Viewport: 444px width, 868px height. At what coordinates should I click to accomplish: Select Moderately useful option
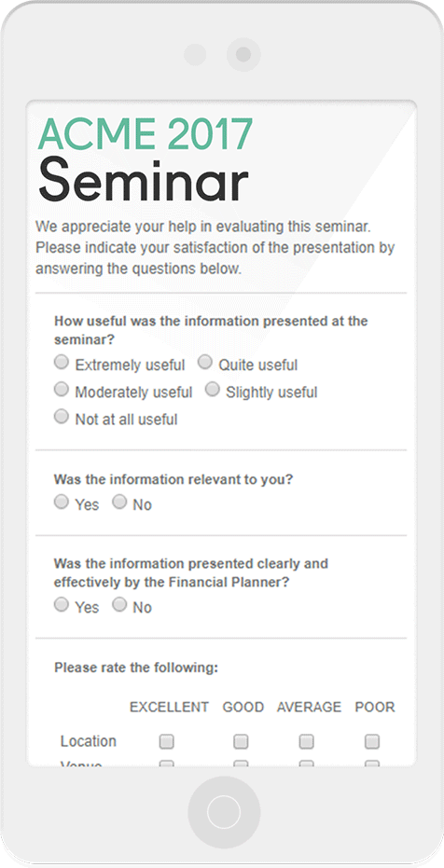[62, 389]
